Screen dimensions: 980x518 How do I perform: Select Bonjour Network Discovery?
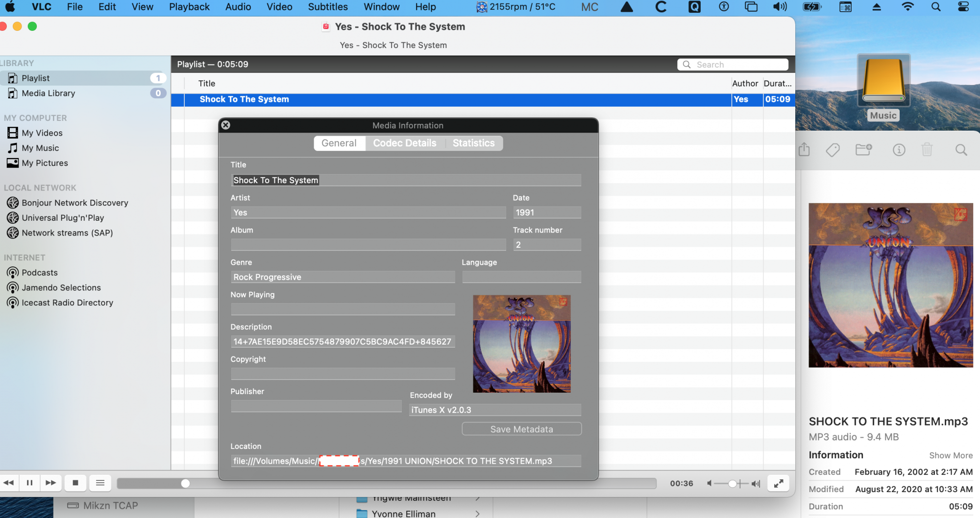(75, 203)
